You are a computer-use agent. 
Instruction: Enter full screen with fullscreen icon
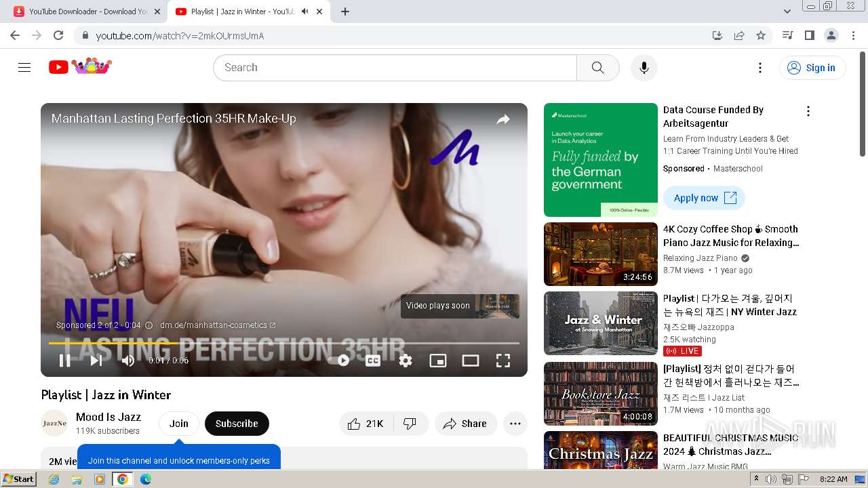pyautogui.click(x=503, y=361)
